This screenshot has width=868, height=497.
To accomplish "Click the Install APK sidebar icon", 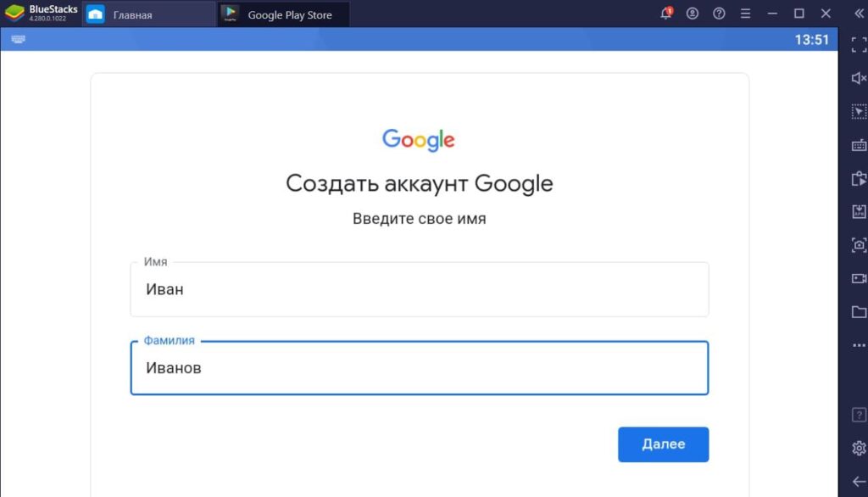I will point(858,211).
